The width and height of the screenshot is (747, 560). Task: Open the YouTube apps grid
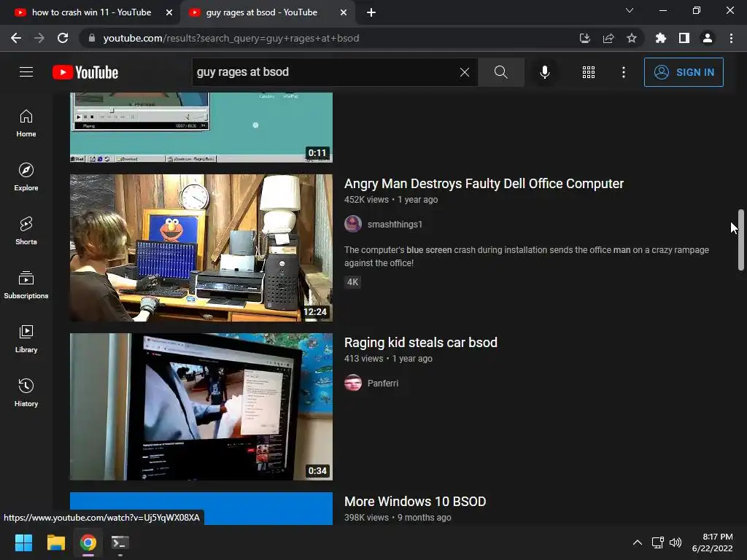coord(589,72)
